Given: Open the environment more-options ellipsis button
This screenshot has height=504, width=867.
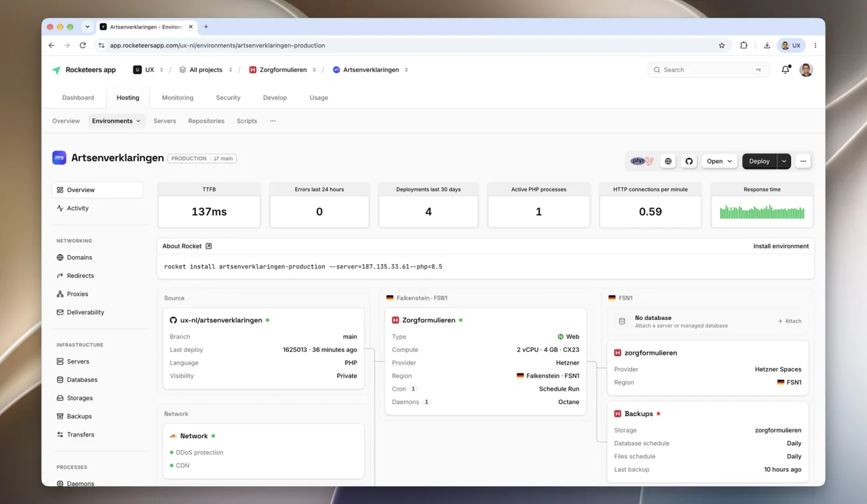Looking at the screenshot, I should [803, 161].
